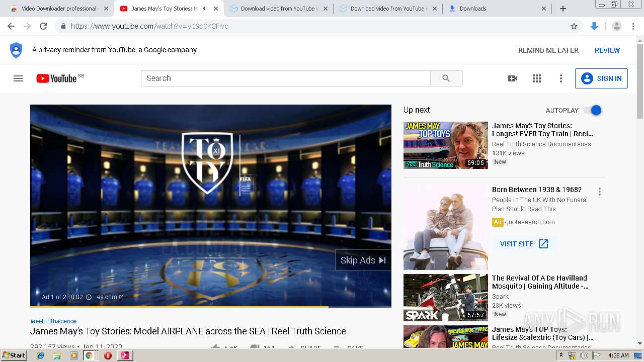This screenshot has height=362, width=644.
Task: Click the magnifier search button
Action: [446, 78]
